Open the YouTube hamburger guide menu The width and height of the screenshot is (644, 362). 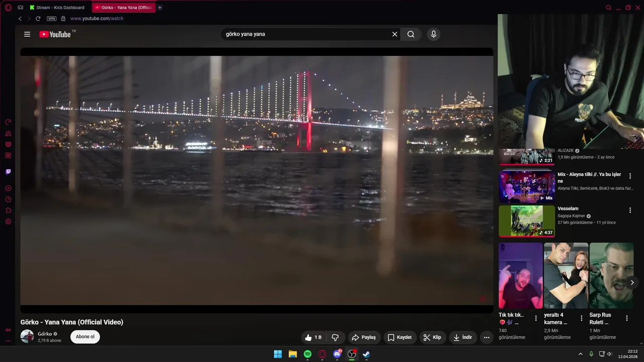pos(27,34)
